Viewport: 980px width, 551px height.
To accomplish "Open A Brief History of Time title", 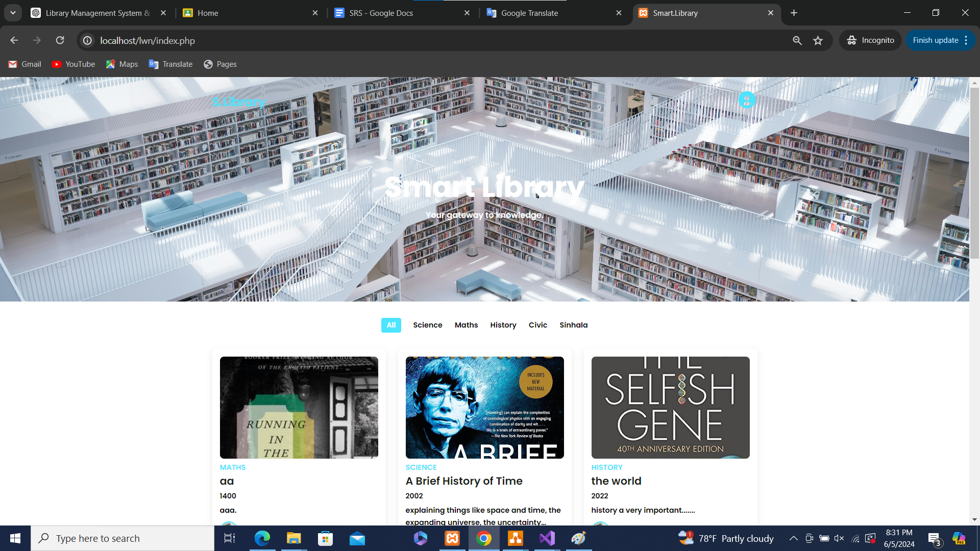I will 463,481.
